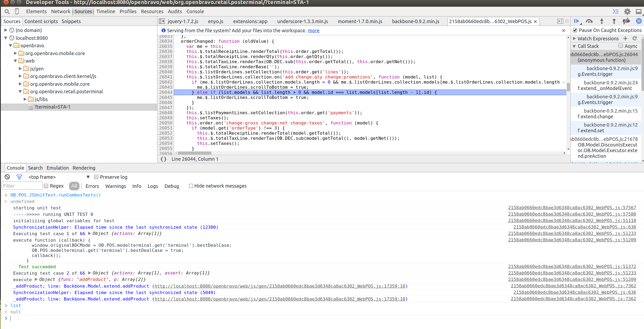
Task: Expand org.openbravo.mobile.core under openbravo
Action: coord(15,53)
